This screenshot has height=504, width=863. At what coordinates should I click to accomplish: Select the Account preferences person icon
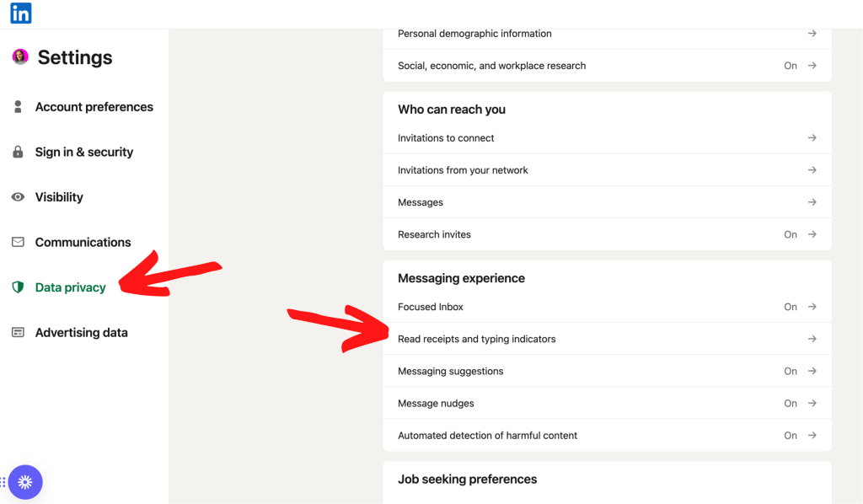pos(19,106)
